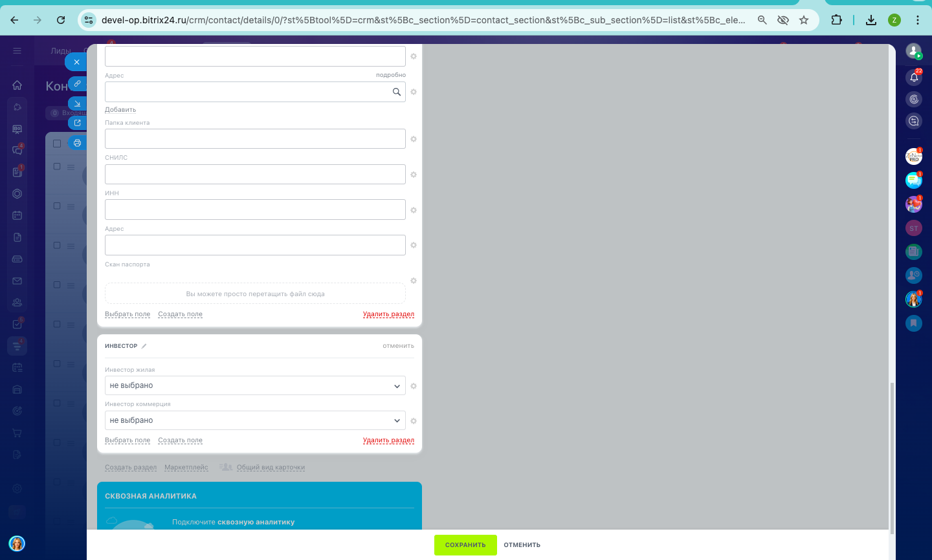Image resolution: width=932 pixels, height=560 pixels.
Task: Click the СОХРАНИТЬ button
Action: (465, 545)
